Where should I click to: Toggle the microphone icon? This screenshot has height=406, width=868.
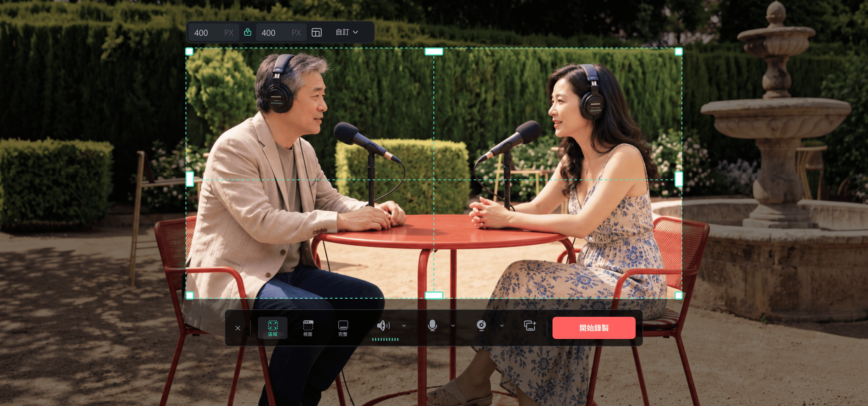pyautogui.click(x=432, y=325)
